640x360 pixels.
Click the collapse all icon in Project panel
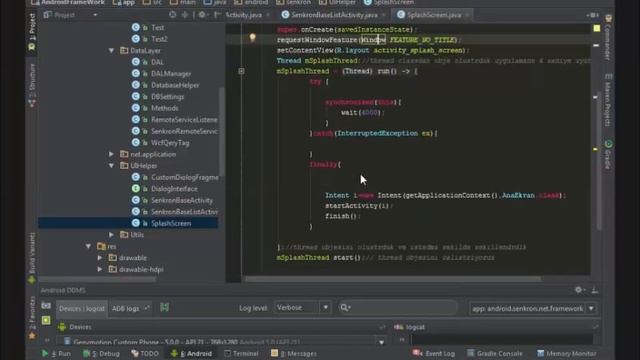[185, 15]
